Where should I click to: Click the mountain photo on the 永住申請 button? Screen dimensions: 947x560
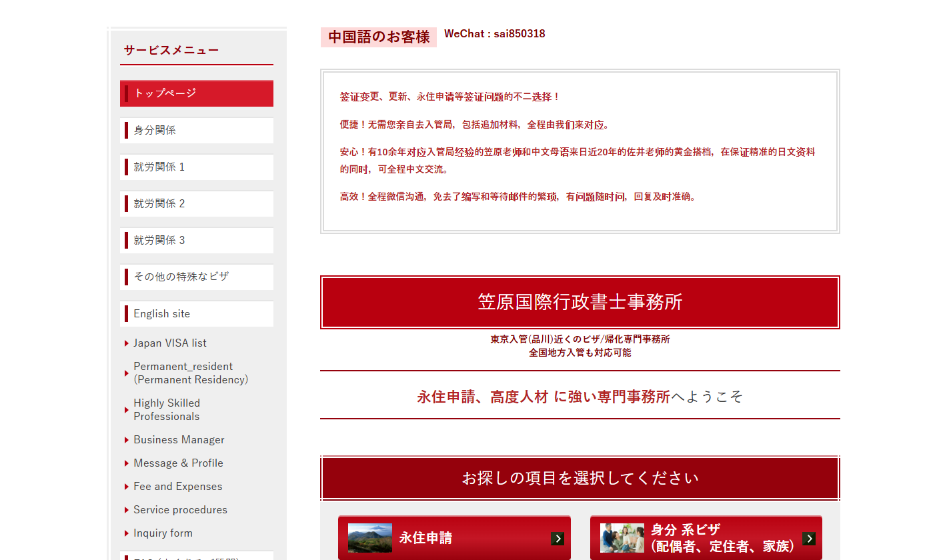(x=369, y=538)
